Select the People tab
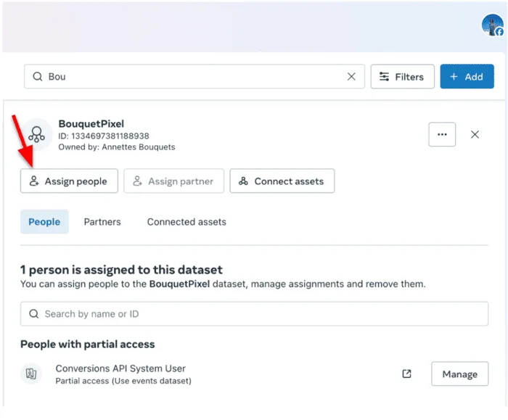 (44, 222)
